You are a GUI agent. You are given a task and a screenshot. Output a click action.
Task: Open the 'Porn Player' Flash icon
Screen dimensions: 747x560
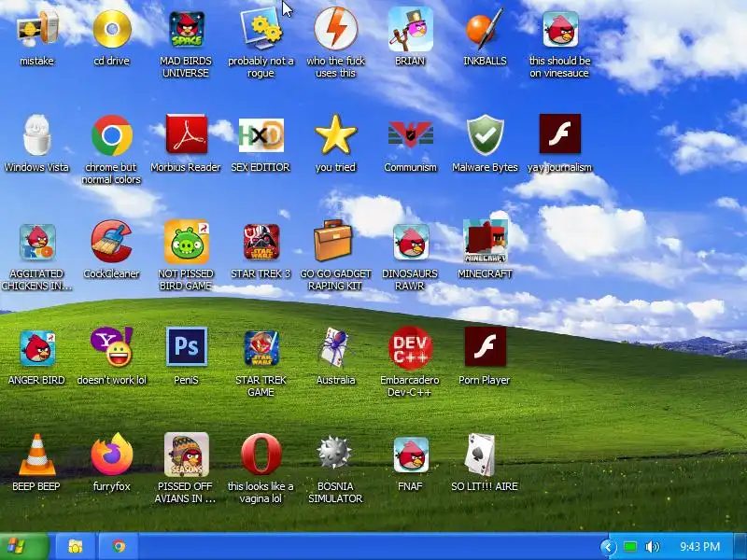click(485, 346)
